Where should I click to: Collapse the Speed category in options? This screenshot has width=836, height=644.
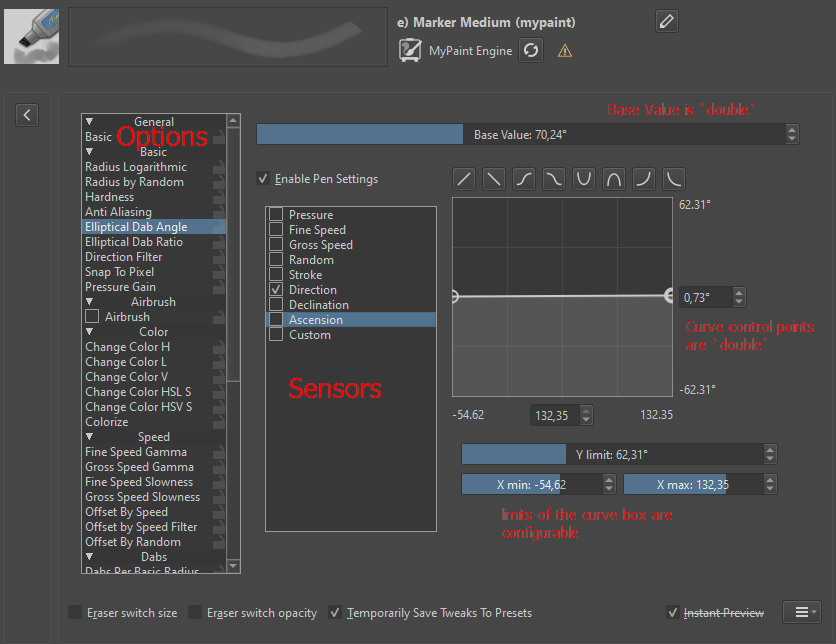click(89, 437)
